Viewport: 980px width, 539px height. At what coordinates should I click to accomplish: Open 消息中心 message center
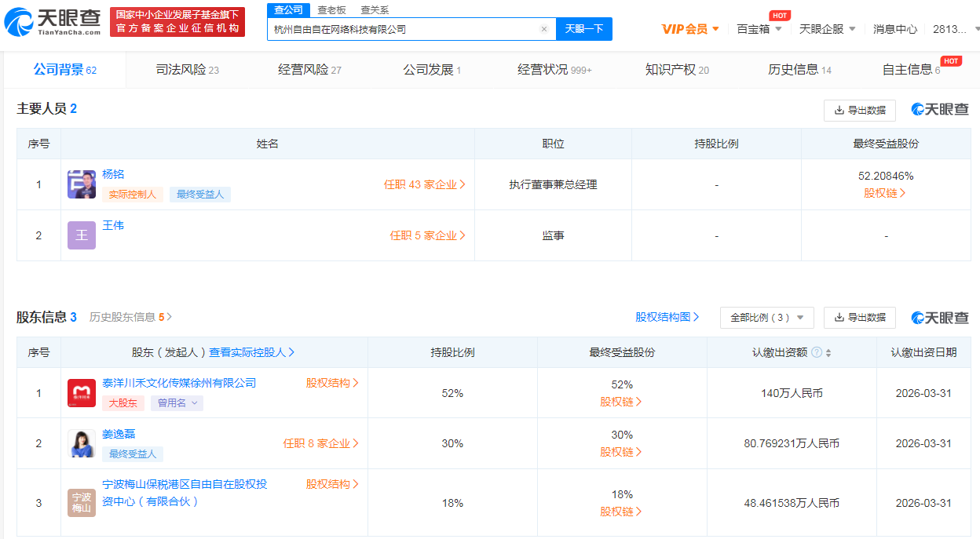tap(895, 29)
